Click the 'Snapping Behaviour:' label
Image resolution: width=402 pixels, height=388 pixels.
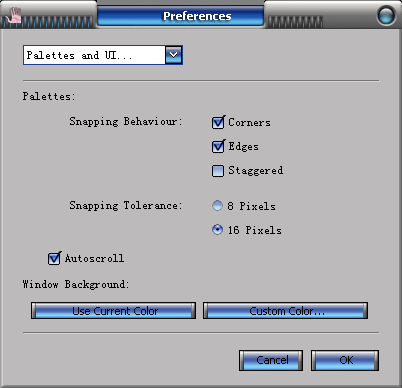click(126, 121)
